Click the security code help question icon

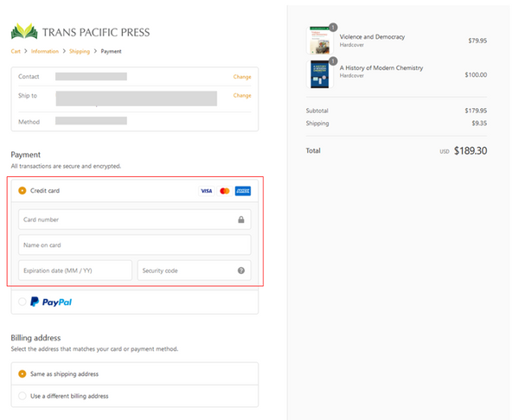240,270
